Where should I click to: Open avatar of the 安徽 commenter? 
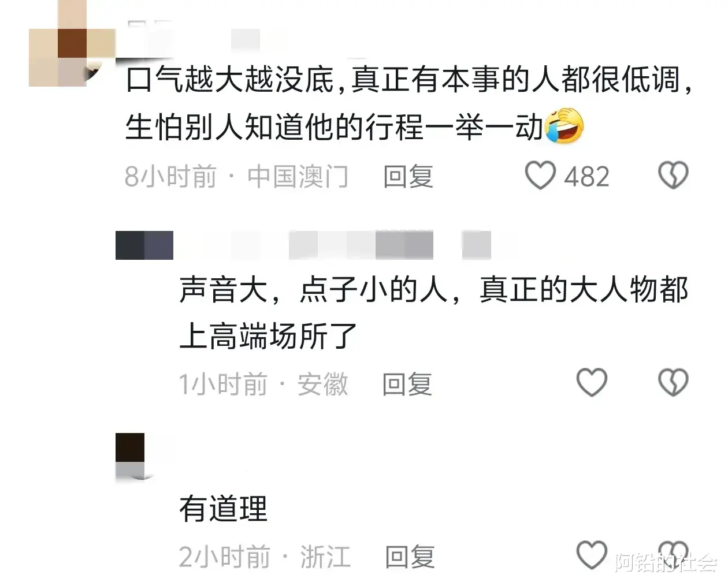144,245
